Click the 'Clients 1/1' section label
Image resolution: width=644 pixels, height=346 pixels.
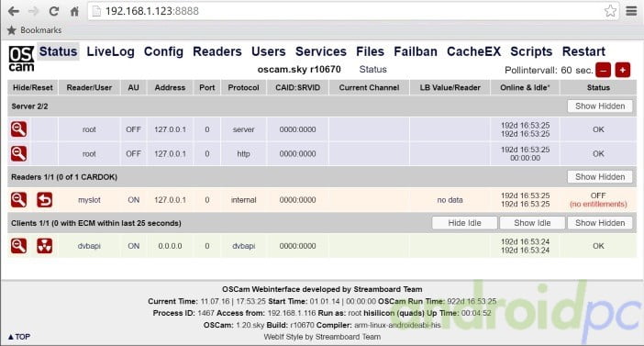(x=96, y=223)
